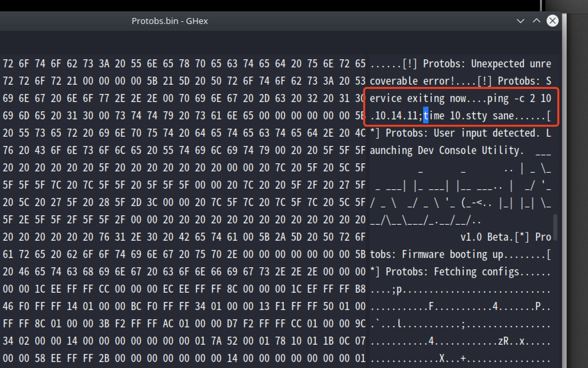Click hex byte '2B' in the row starting 00 00 58 EE
Image resolution: width=588 pixels, height=368 pixels.
click(x=104, y=358)
